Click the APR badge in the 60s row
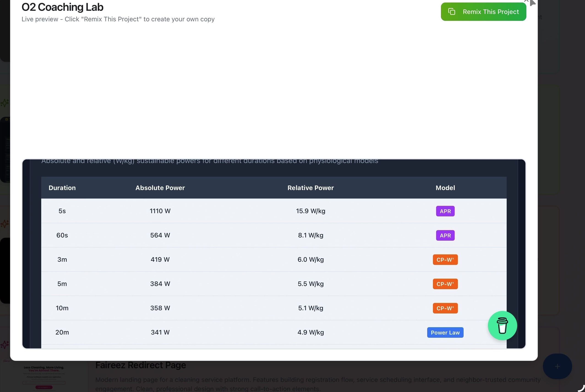Image resolution: width=585 pixels, height=392 pixels. click(x=445, y=235)
